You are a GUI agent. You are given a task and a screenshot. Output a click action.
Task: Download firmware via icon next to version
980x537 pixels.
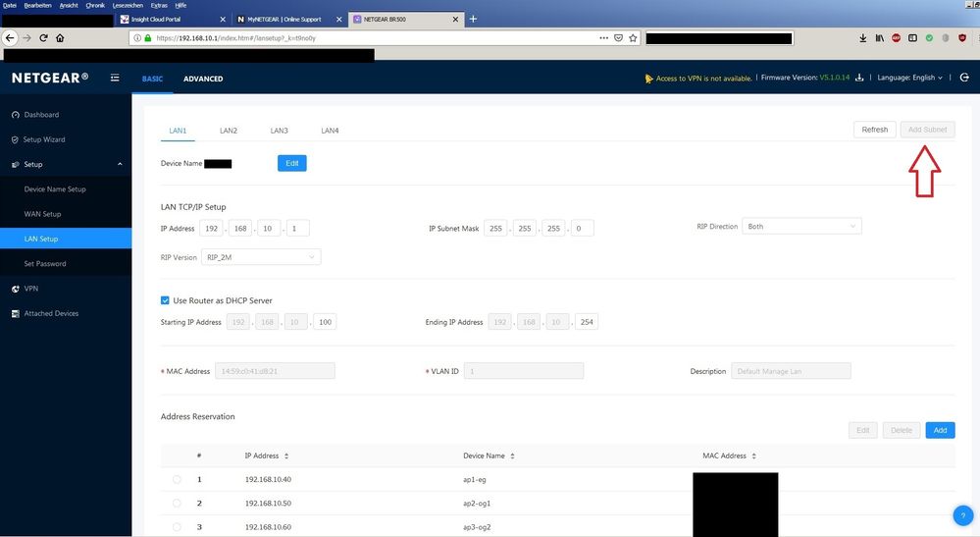pyautogui.click(x=859, y=78)
